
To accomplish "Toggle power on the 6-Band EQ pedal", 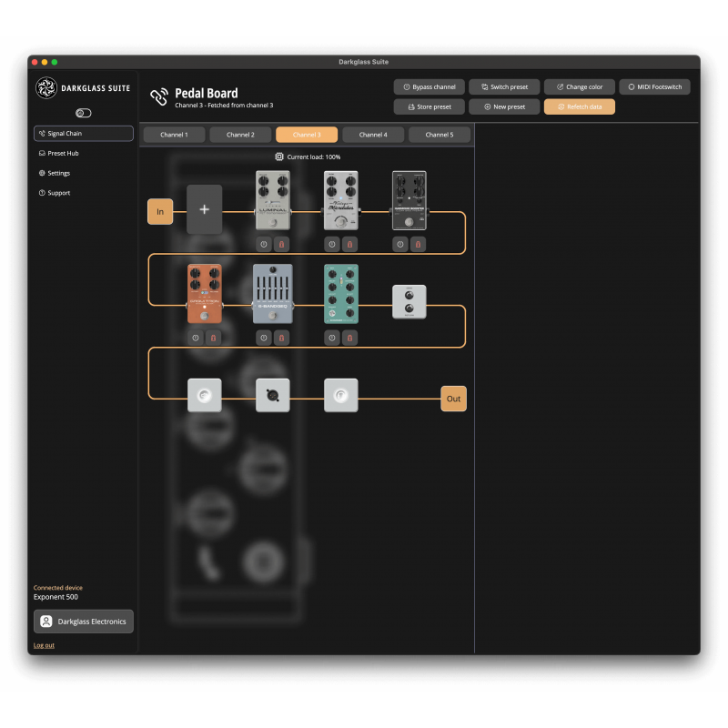I will pos(264,338).
